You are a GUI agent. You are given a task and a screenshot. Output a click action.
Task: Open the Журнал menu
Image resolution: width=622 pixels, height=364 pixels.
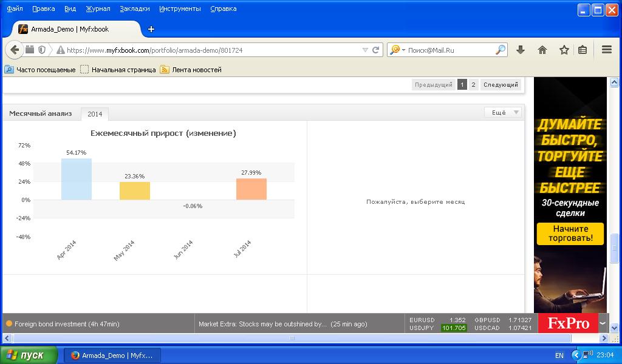coord(98,8)
